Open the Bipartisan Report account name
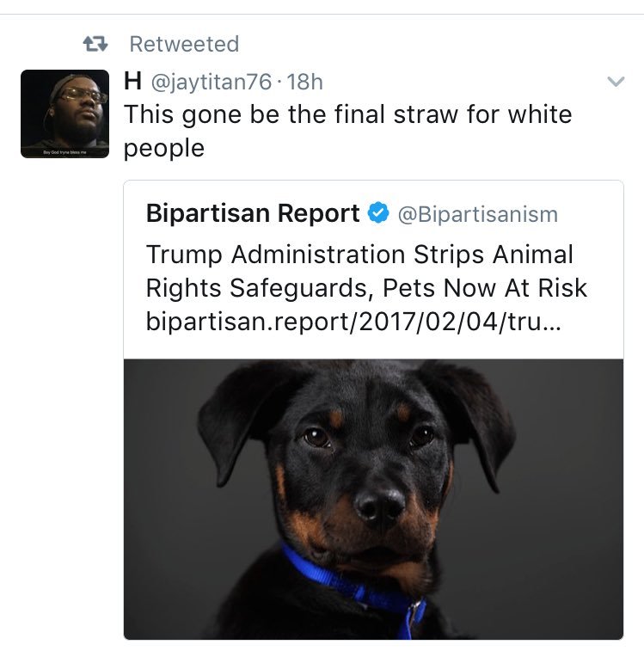The width and height of the screenshot is (644, 663). (253, 213)
